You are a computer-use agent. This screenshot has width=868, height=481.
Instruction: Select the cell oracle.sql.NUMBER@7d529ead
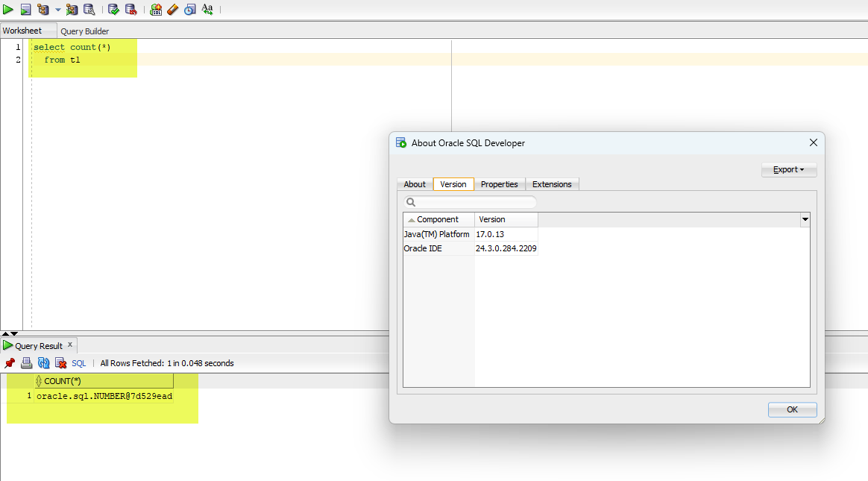point(104,396)
